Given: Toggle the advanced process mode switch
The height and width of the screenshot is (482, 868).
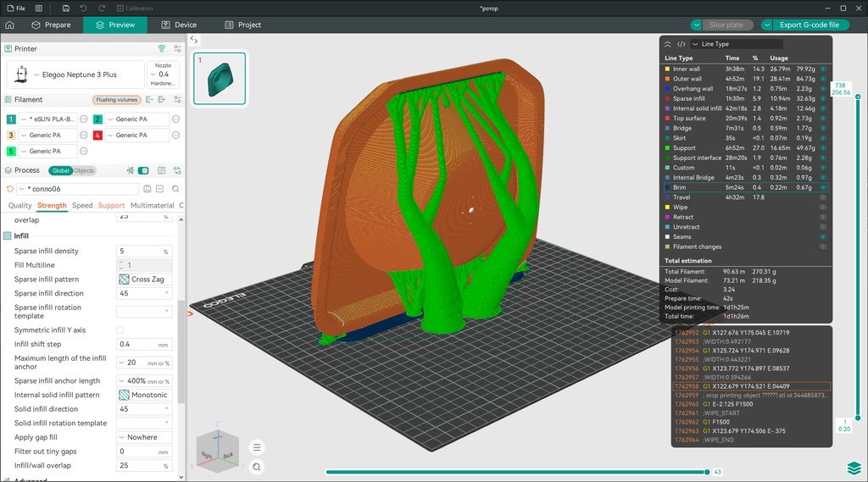Looking at the screenshot, I should (x=143, y=170).
